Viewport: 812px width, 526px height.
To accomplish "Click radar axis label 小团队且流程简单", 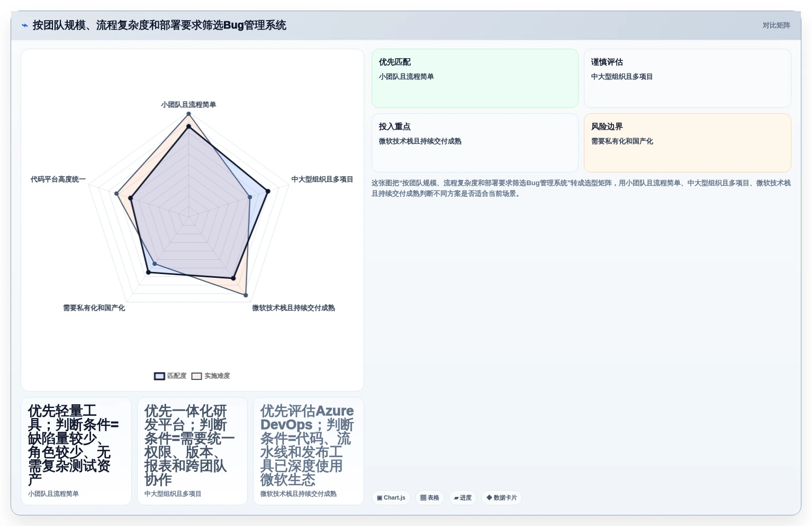I will tap(188, 105).
